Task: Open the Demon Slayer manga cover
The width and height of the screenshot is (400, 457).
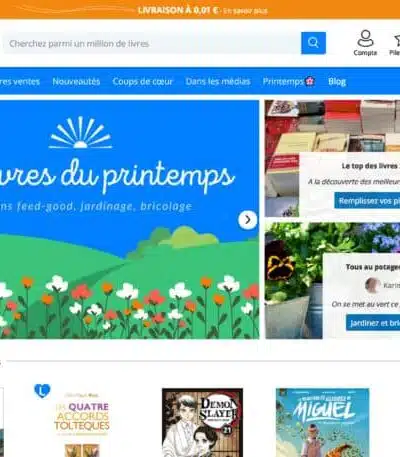Action: 202,422
